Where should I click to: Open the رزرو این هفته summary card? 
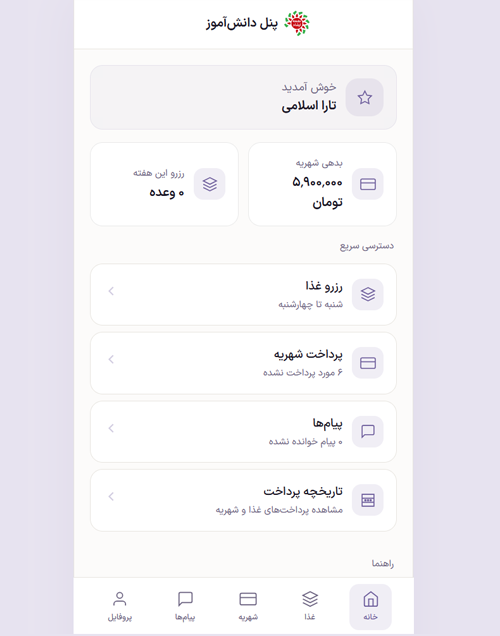[x=164, y=184]
